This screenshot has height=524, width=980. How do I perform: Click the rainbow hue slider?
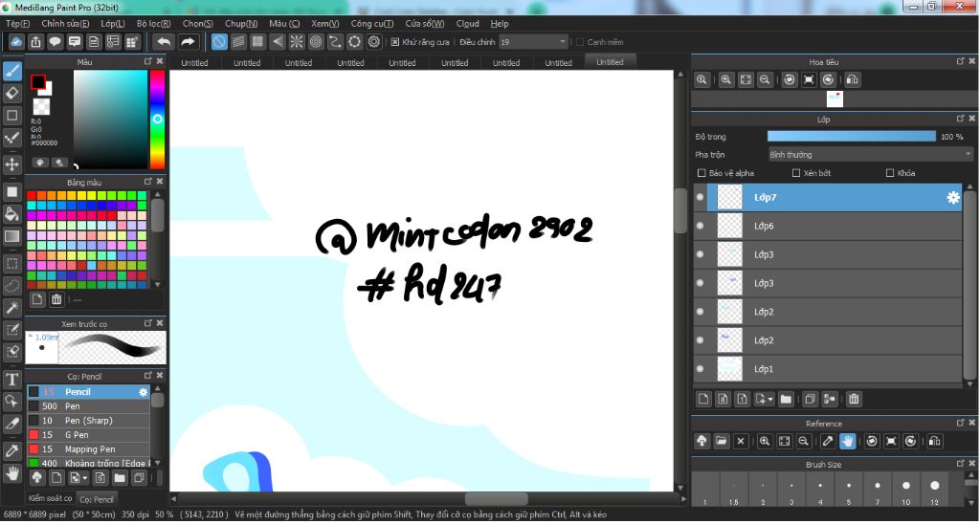click(157, 120)
